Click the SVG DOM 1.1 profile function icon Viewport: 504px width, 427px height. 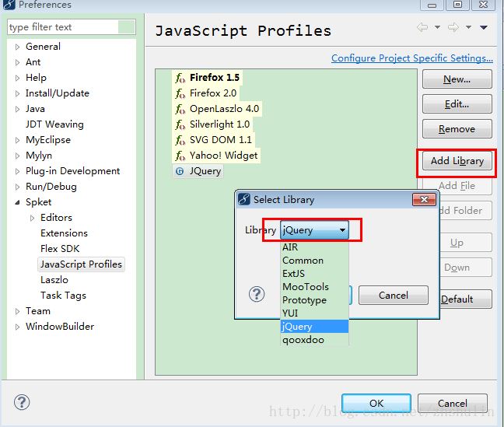pyautogui.click(x=180, y=140)
